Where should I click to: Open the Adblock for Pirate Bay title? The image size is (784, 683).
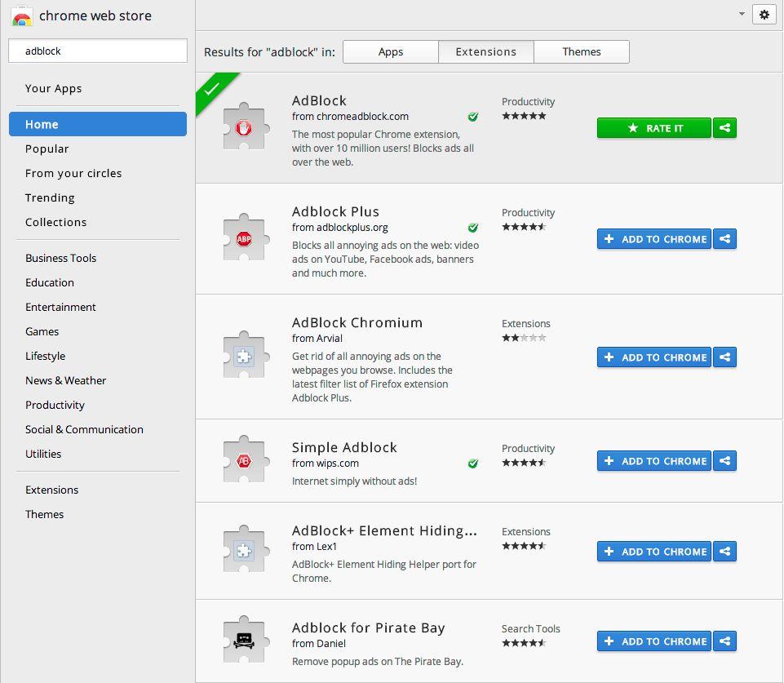(368, 628)
